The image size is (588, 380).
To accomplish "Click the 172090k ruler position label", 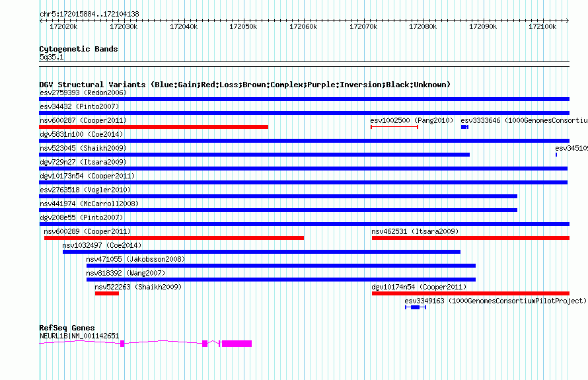I will [483, 27].
